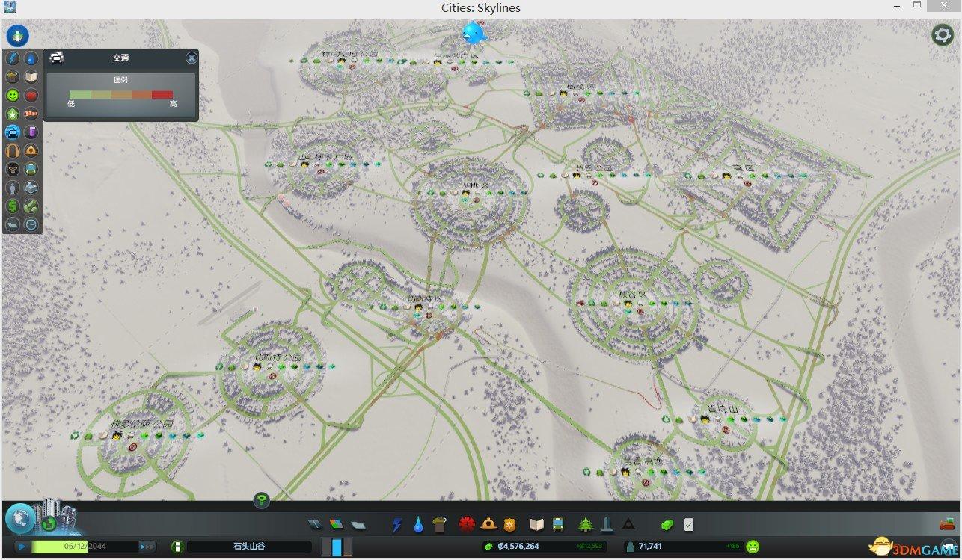Show the building Levels star info view

13,114
